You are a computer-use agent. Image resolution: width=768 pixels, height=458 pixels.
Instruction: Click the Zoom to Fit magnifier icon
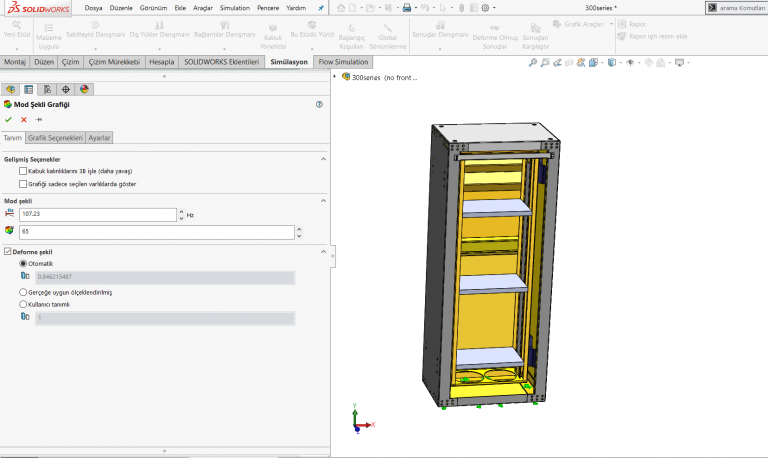pos(533,62)
